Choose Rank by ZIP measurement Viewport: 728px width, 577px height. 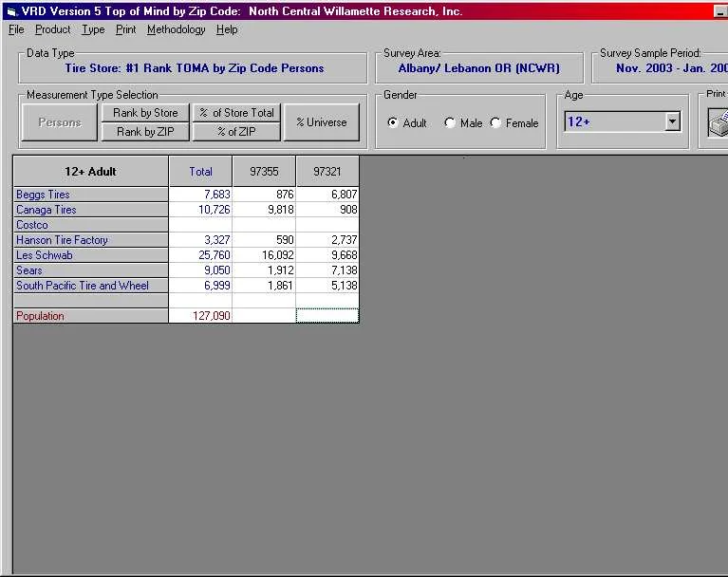pos(145,132)
